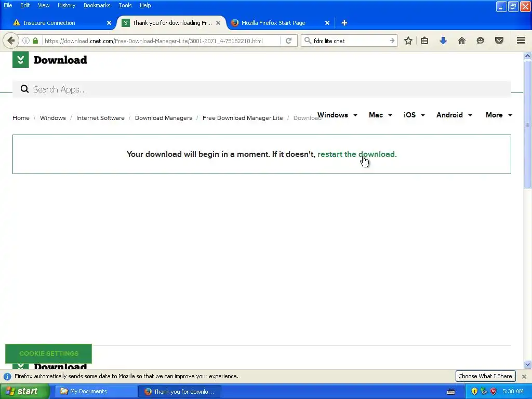The height and width of the screenshot is (399, 532).
Task: Click the URL address bar
Action: click(162, 41)
